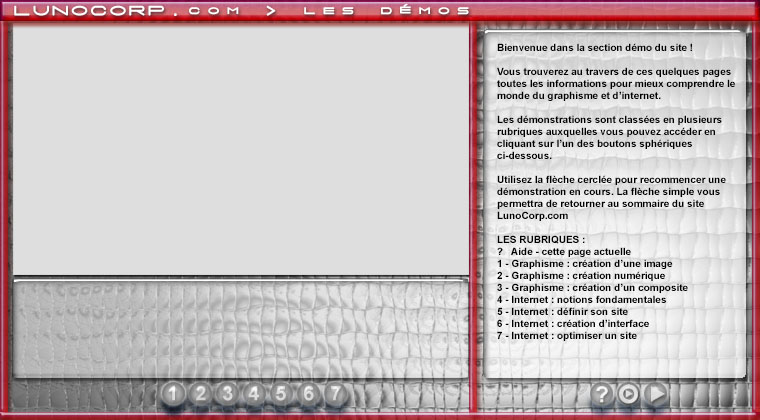Click the text '? Aide - cette page actuelle'
Image resolution: width=760 pixels, height=420 pixels.
tap(564, 252)
